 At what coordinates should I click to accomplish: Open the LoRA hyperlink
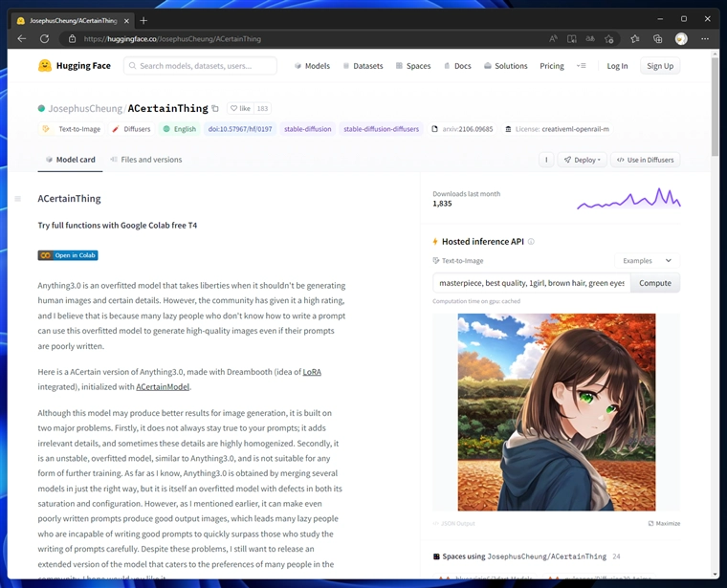[312, 372]
